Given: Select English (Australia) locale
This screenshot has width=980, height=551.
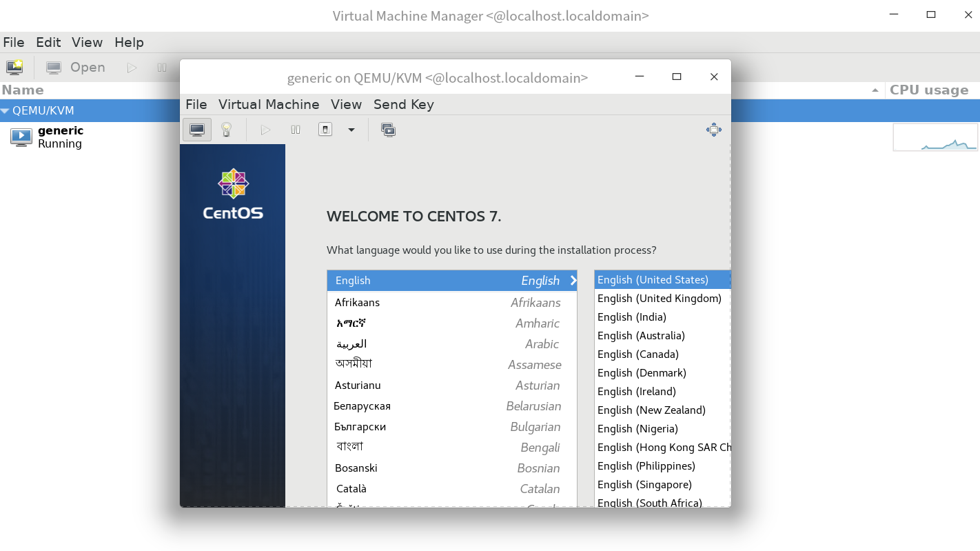Looking at the screenshot, I should [662, 336].
